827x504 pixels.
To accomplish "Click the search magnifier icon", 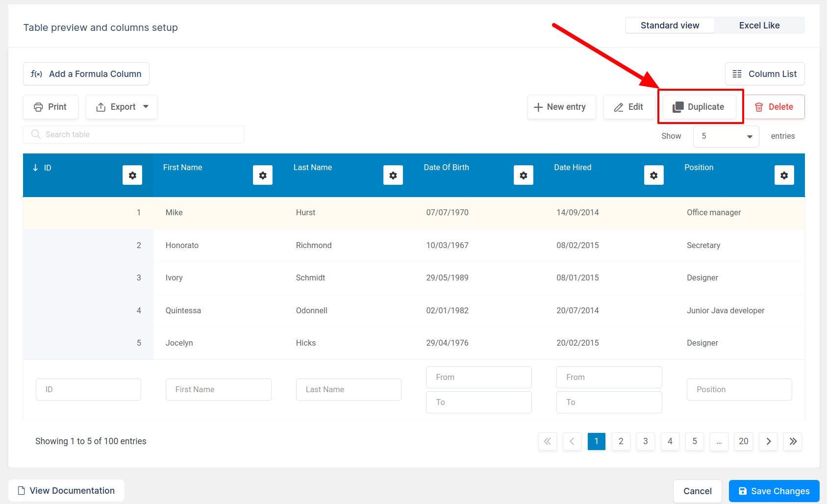I will 36,134.
